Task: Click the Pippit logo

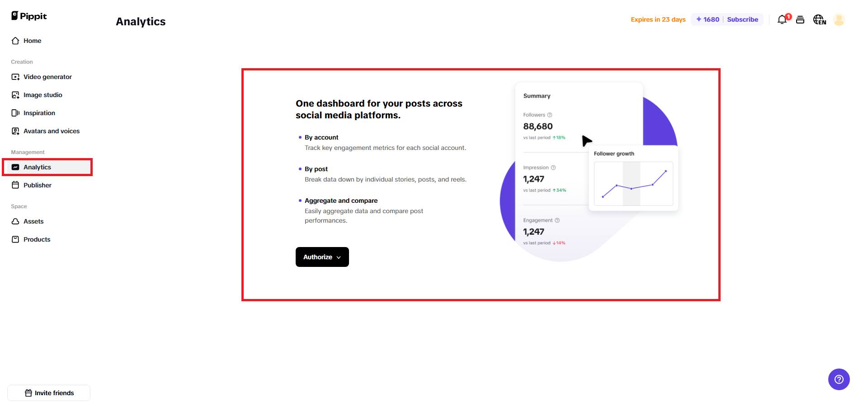Action: point(28,15)
